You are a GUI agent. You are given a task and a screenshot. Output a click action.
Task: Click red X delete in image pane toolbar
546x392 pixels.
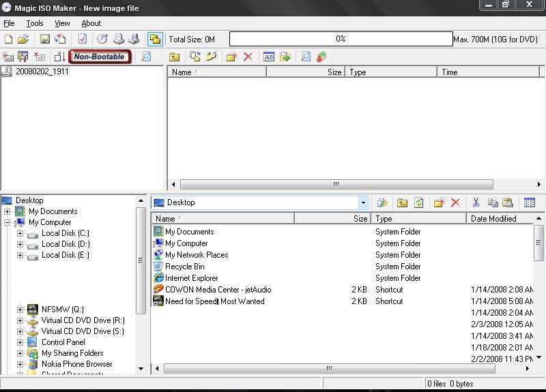(248, 57)
